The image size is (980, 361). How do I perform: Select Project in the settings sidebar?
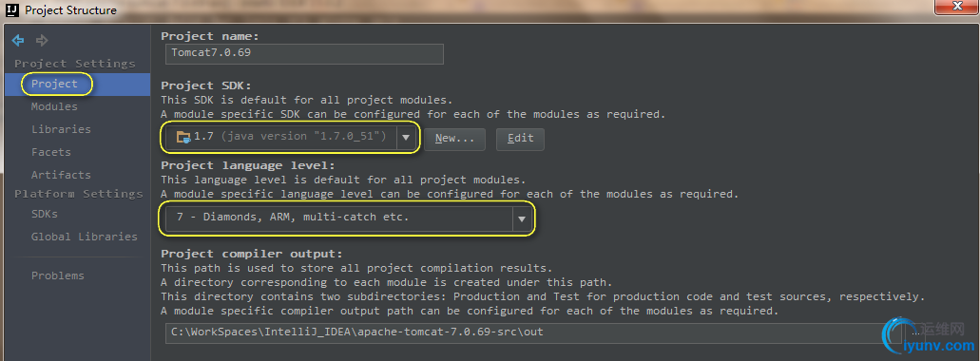55,84
